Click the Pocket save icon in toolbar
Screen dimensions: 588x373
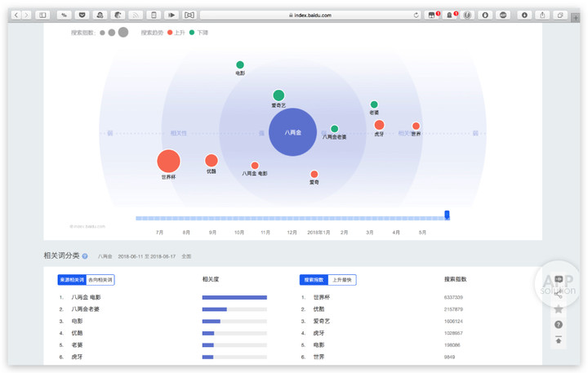tap(82, 15)
